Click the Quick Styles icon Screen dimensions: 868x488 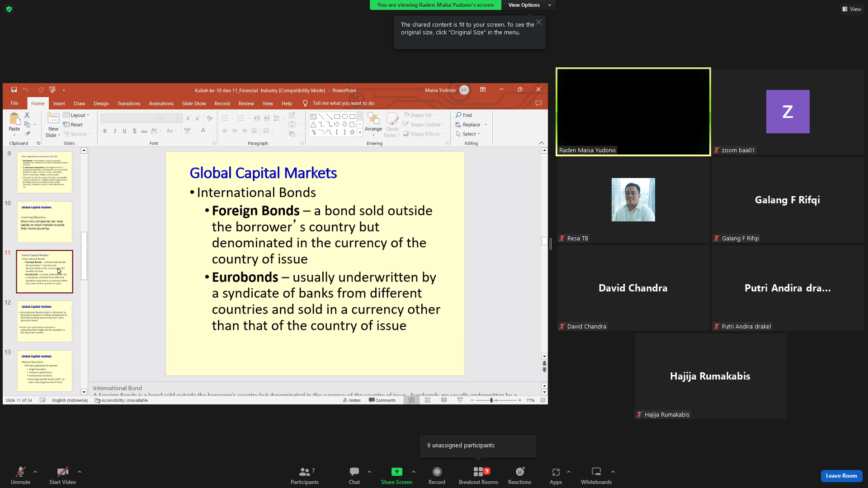392,118
